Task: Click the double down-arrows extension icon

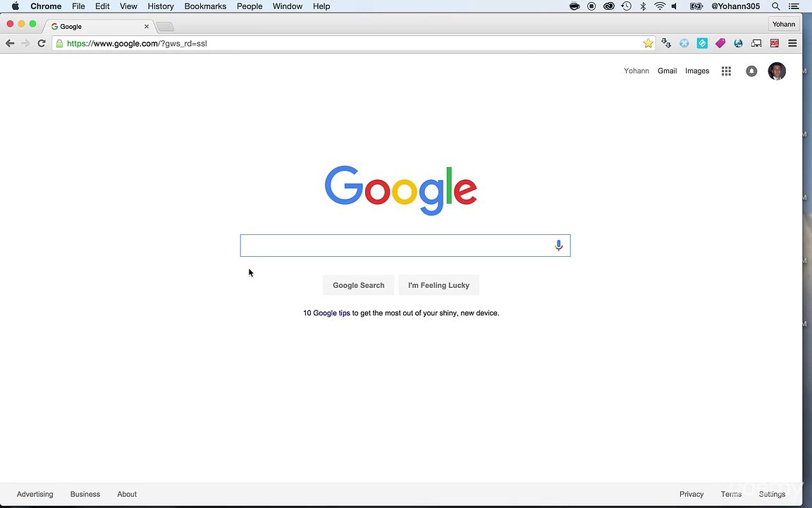Action: 667,44
